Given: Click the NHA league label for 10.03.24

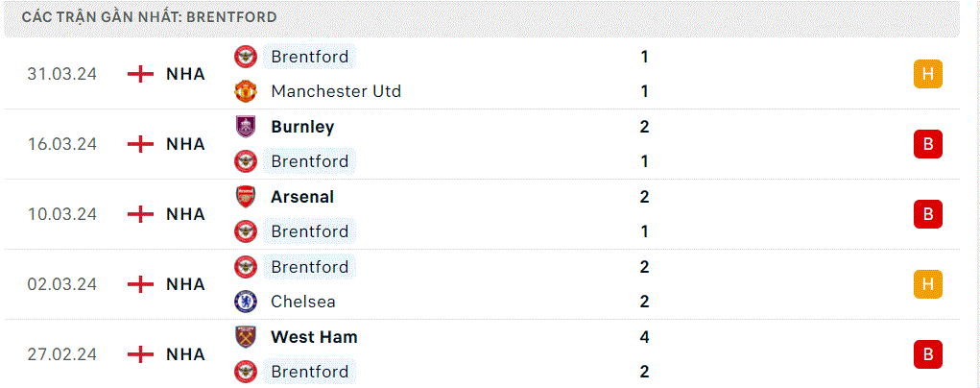Looking at the screenshot, I should point(185,215).
